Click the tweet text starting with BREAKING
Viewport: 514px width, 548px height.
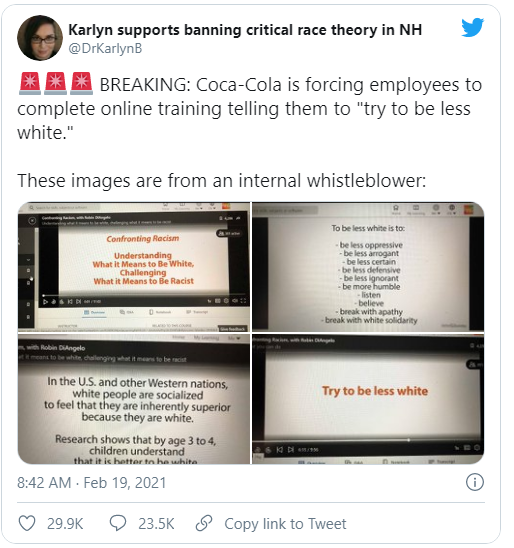(249, 108)
